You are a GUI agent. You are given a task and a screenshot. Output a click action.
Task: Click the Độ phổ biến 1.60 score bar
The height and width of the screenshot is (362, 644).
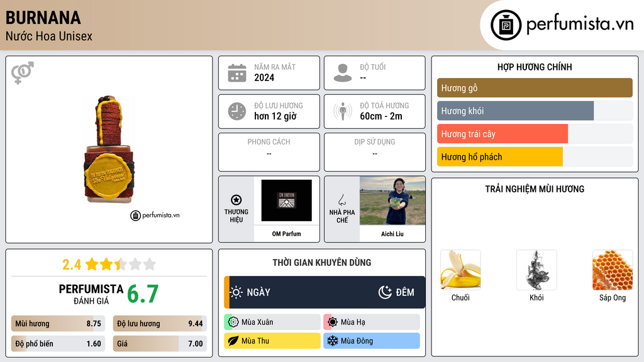58,344
